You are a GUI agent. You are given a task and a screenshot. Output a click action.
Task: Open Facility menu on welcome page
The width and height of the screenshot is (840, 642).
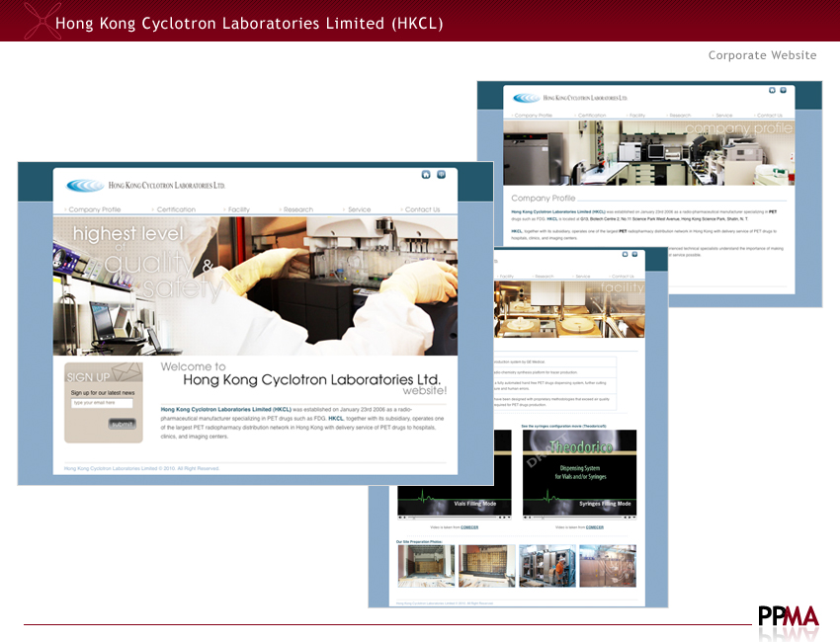(239, 209)
